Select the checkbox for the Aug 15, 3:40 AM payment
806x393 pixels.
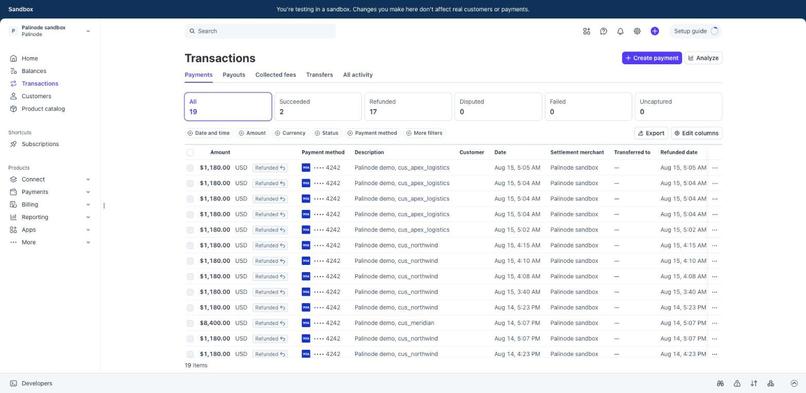point(190,292)
